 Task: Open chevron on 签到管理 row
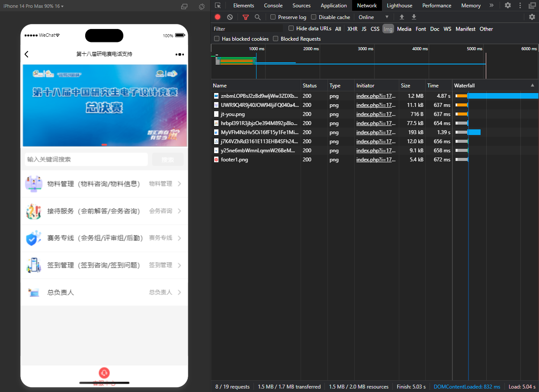[179, 265]
